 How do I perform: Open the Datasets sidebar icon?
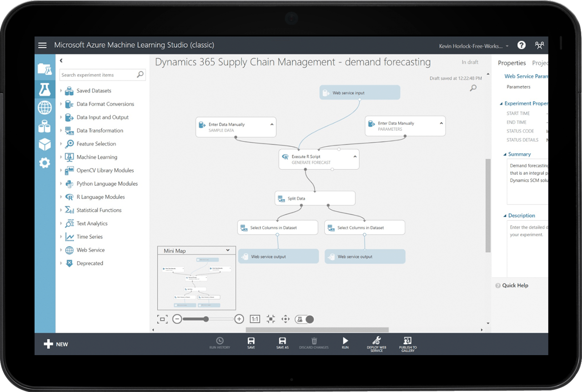[45, 126]
